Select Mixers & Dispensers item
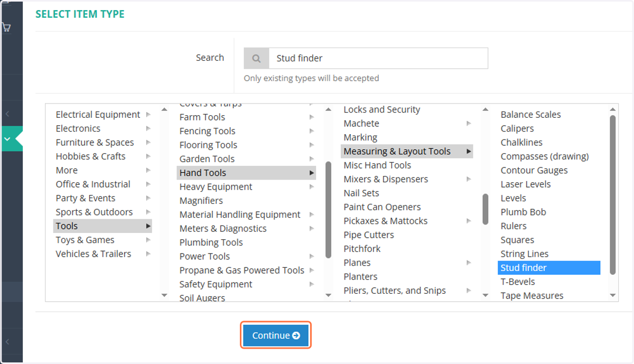 coord(386,180)
